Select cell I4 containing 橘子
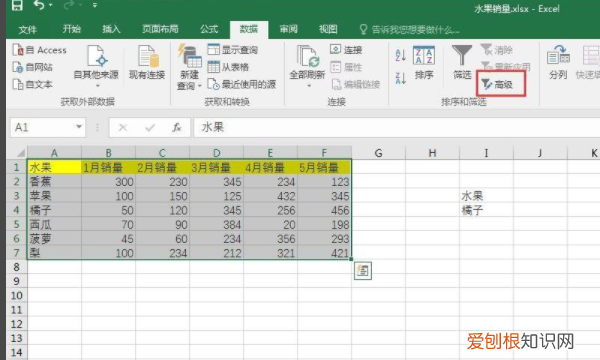Viewport: 600px width, 360px height. point(486,210)
